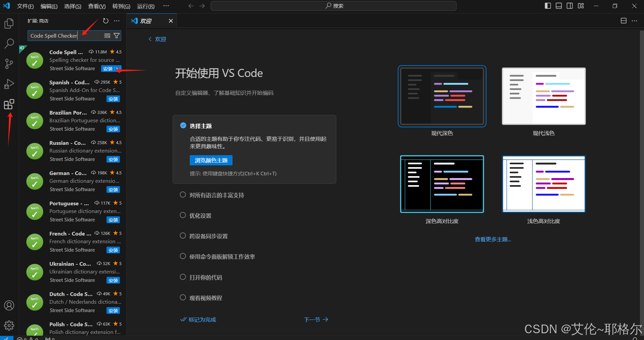Toggle the 选择主题 step checkmark

pyautogui.click(x=183, y=125)
